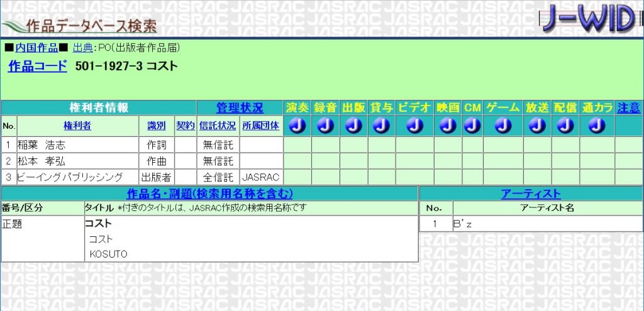Click the J-WID logo

[x=590, y=19]
